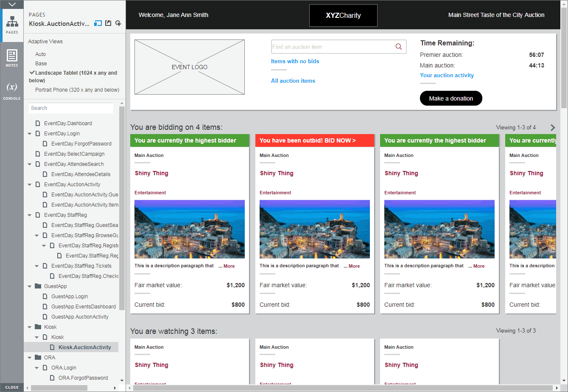
Task: Select Portrait Phone adaptive view
Action: [x=77, y=90]
